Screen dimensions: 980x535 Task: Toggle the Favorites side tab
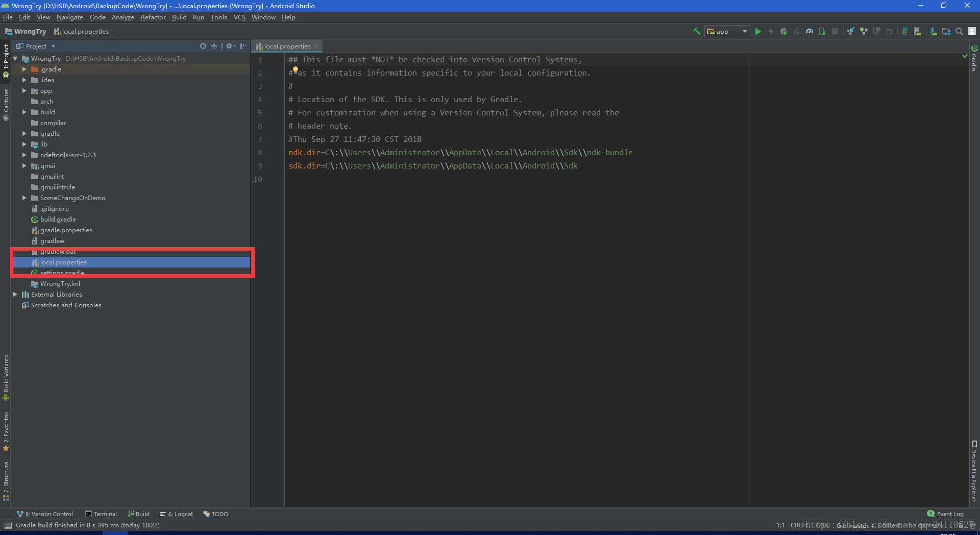click(x=6, y=431)
